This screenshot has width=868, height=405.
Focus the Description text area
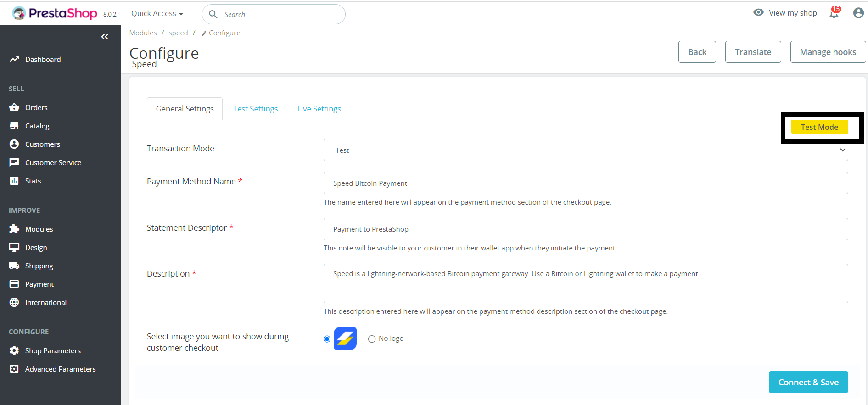pyautogui.click(x=585, y=283)
